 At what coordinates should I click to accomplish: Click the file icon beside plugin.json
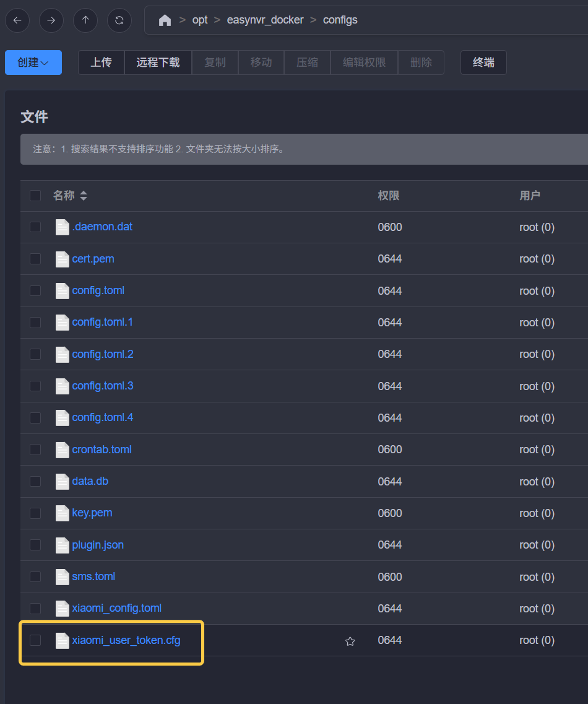tap(62, 545)
